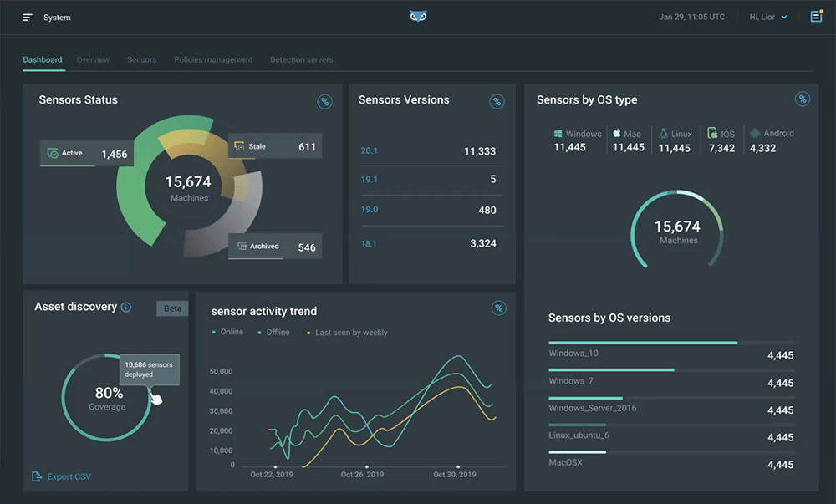Click the Asset discovery info icon
836x504 pixels.
point(126,307)
